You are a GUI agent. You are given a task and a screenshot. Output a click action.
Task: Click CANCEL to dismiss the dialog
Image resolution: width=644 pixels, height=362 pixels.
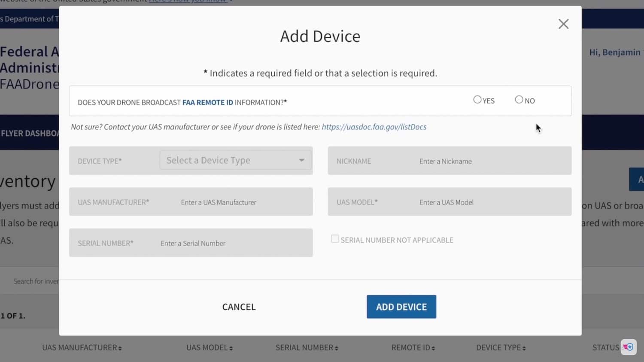239,307
